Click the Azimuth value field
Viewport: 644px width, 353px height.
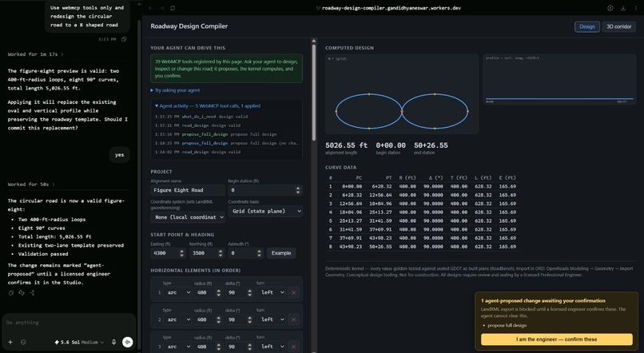point(245,253)
